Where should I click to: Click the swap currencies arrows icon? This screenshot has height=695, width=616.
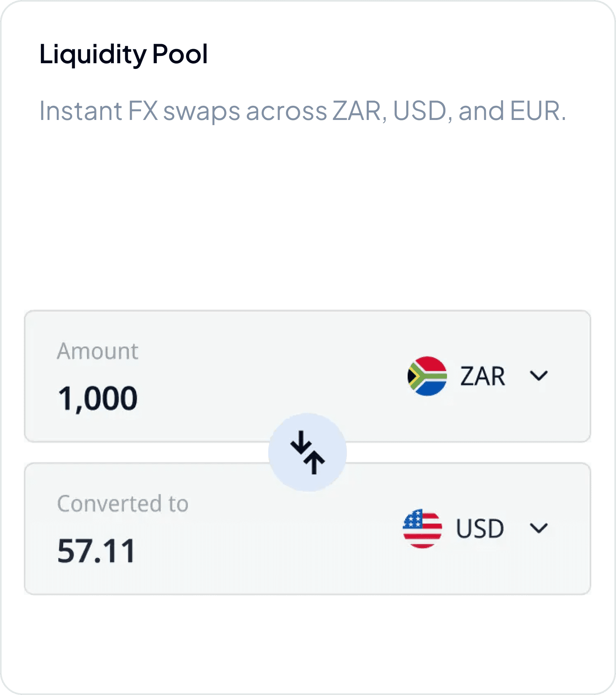(x=308, y=452)
